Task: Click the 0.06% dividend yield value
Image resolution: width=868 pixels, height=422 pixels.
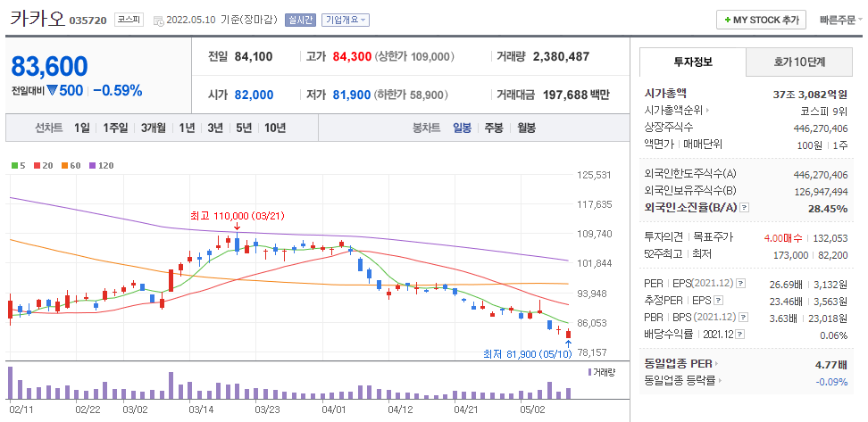Action: [833, 335]
